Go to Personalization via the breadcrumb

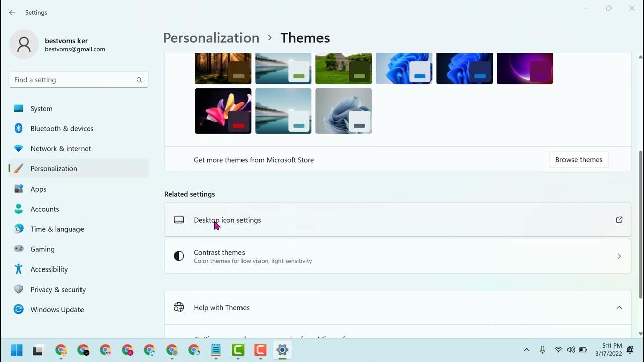pos(211,38)
